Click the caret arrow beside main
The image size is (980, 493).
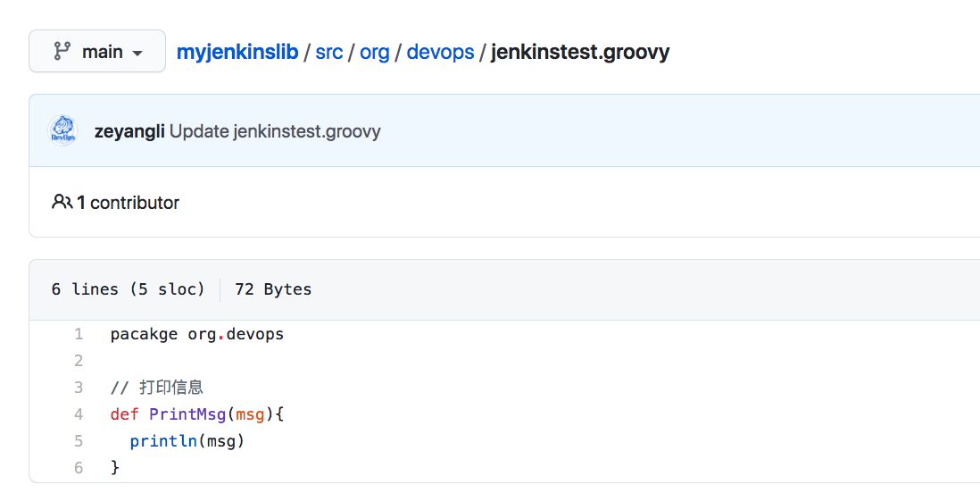pos(137,54)
